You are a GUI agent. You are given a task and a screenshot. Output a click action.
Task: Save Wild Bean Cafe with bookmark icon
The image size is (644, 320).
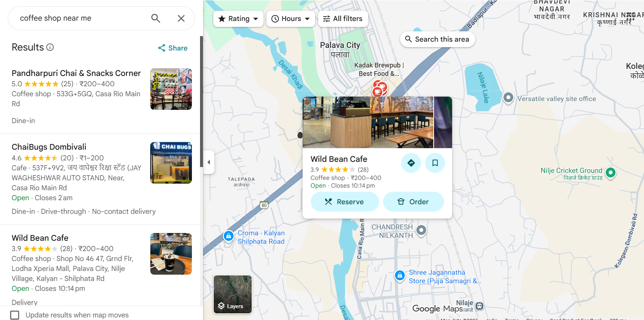point(435,163)
